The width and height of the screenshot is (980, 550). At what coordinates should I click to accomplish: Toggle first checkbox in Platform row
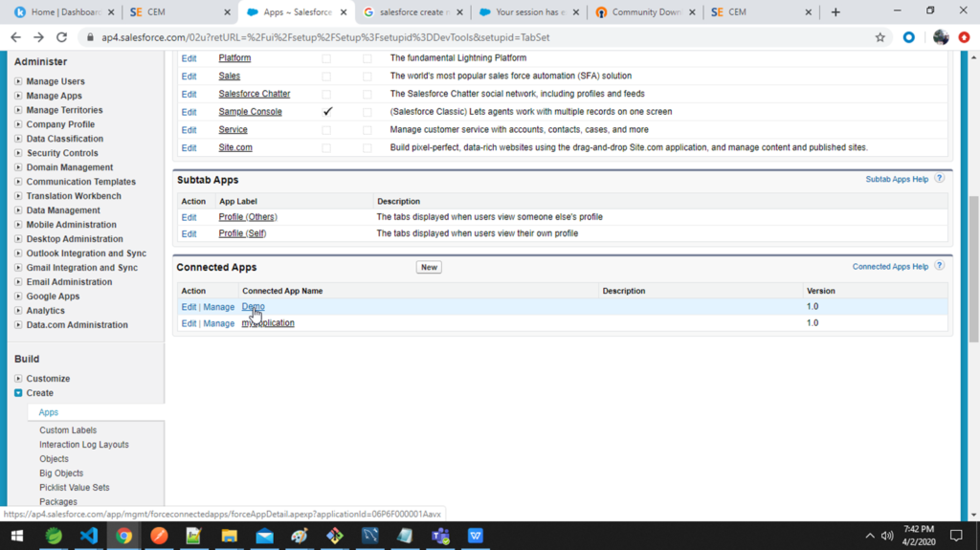(326, 58)
